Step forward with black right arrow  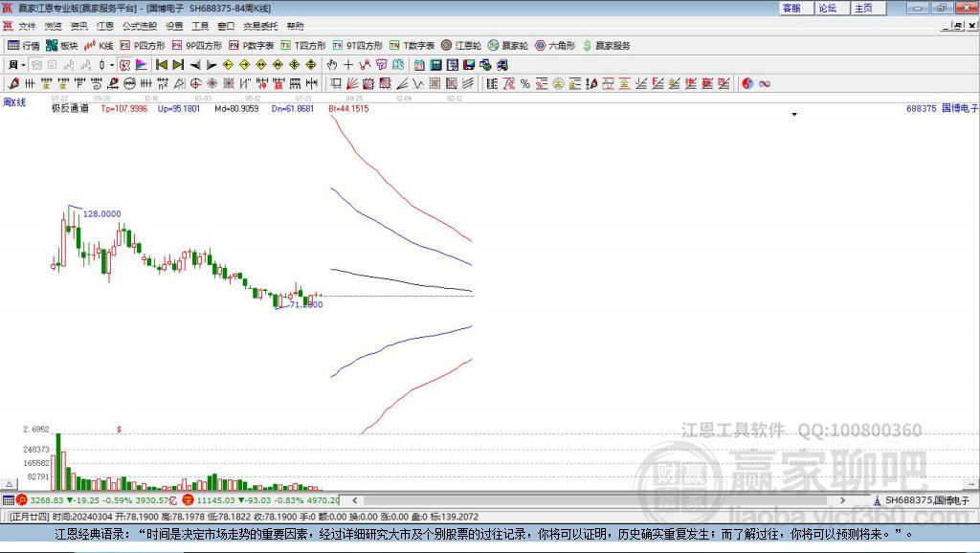(x=212, y=65)
